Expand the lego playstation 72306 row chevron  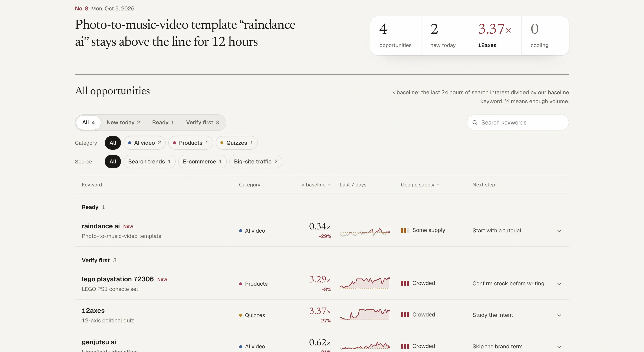(x=559, y=284)
